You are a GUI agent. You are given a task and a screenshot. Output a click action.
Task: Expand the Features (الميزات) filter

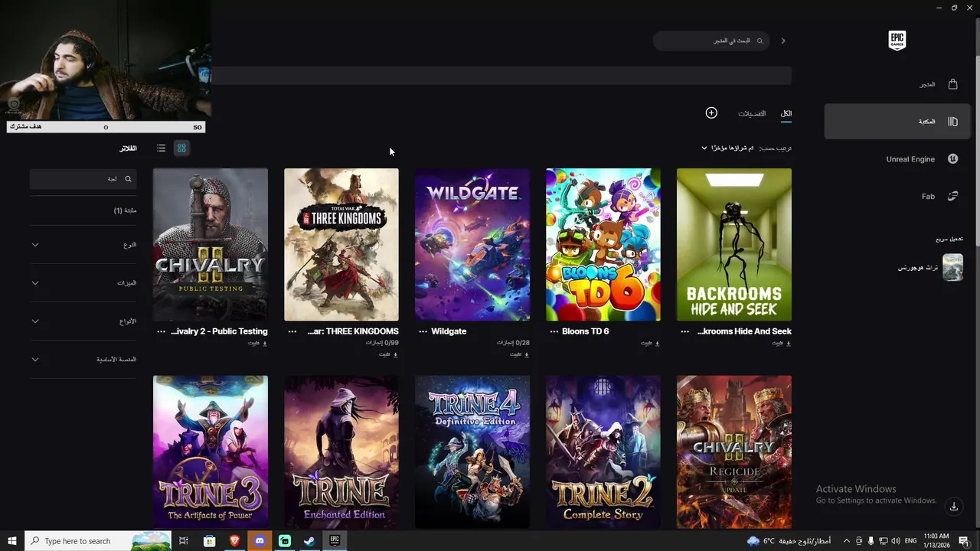coord(83,283)
